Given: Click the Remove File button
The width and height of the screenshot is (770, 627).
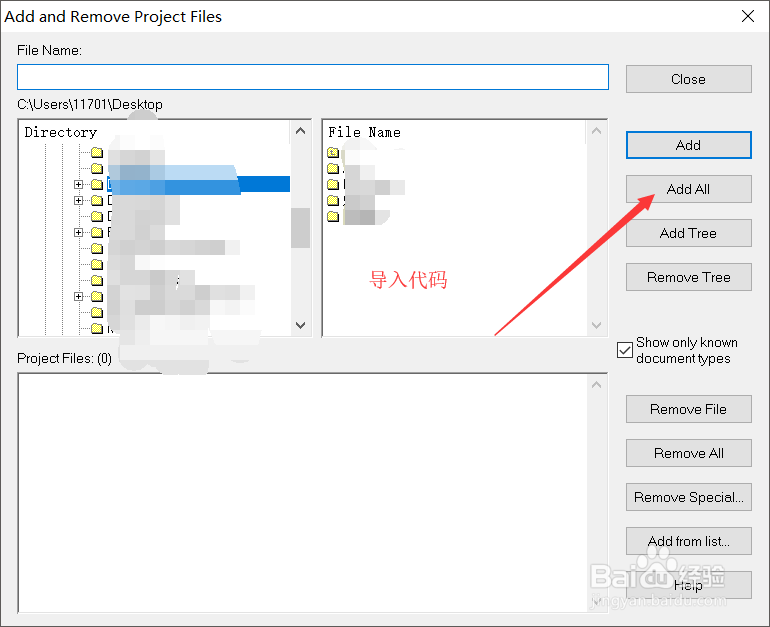Looking at the screenshot, I should tap(688, 409).
